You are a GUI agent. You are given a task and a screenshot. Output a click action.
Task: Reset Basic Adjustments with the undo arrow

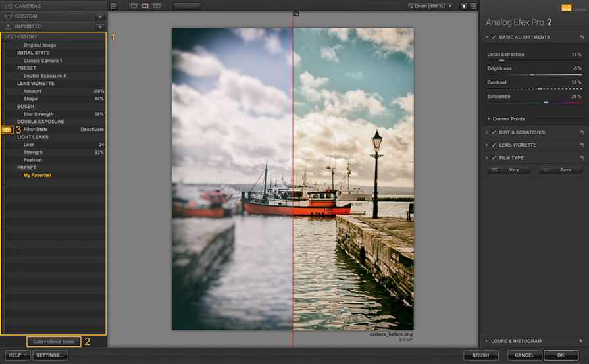[x=582, y=38]
